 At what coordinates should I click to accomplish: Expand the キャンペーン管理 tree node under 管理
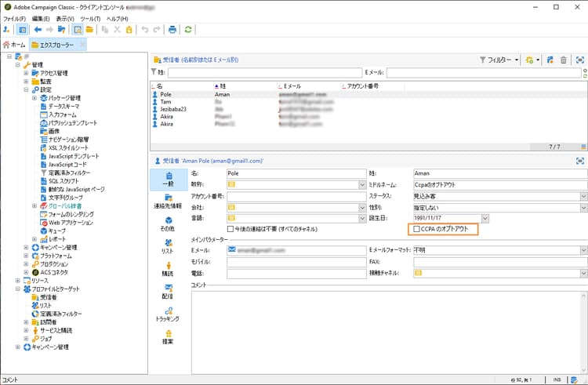coord(27,248)
